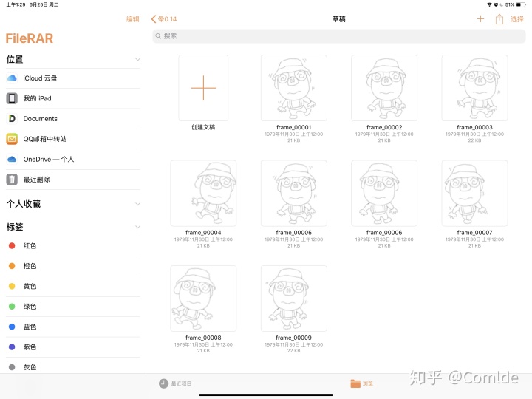Open frame_00001 thumbnail
Viewport: 532px width, 399px height.
click(294, 88)
